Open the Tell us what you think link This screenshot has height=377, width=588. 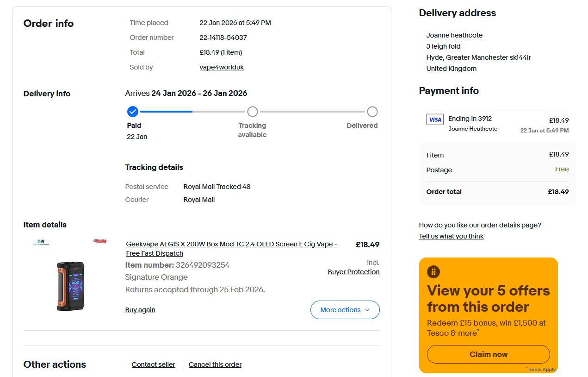(x=452, y=236)
